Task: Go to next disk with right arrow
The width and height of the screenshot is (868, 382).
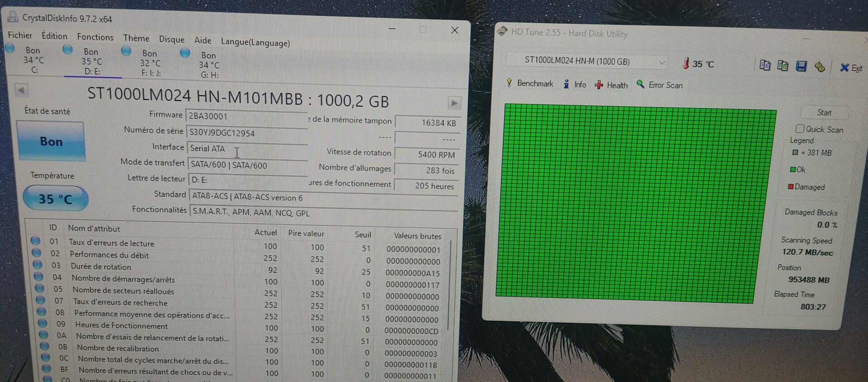Action: click(454, 103)
